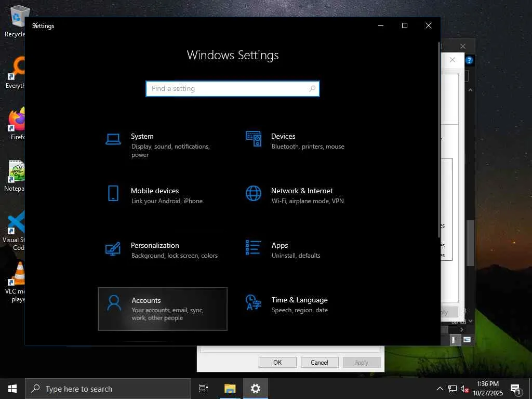532x399 pixels.
Task: Click the magnifier icon in Find a setting
Action: coord(312,88)
